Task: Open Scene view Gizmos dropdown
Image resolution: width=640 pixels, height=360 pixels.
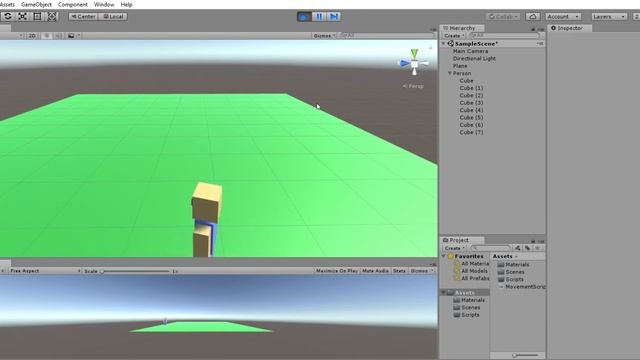Action: click(324, 36)
